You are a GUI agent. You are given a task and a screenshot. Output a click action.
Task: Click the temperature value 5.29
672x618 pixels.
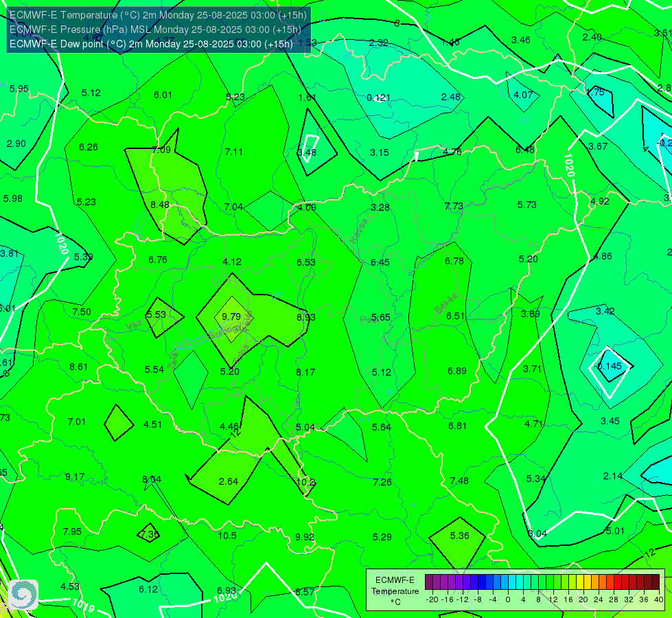pos(382,537)
